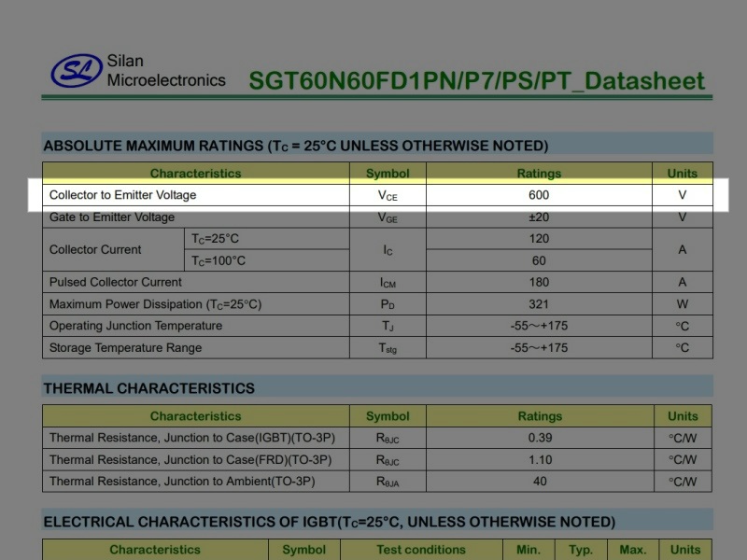Click the Tc=100°C collector current condition
747x560 pixels.
[218, 261]
